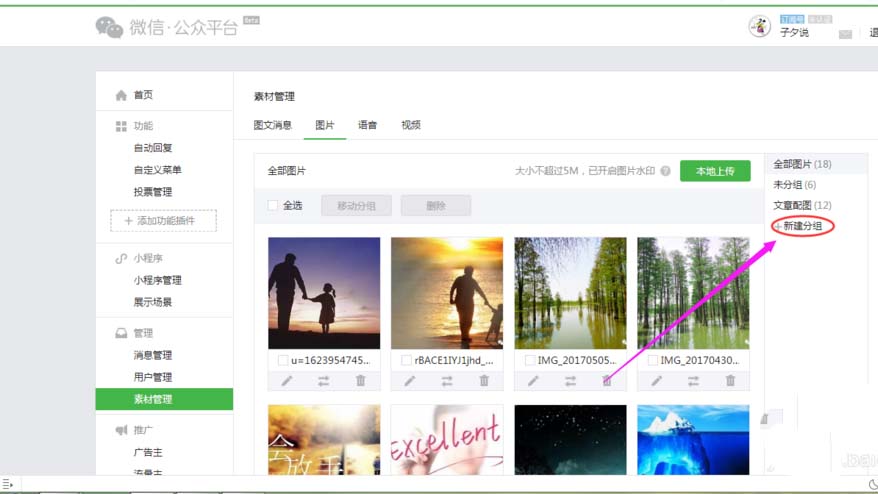Click the help question-mark icon near watermark note
Screen dimensions: 878x494
pos(665,171)
